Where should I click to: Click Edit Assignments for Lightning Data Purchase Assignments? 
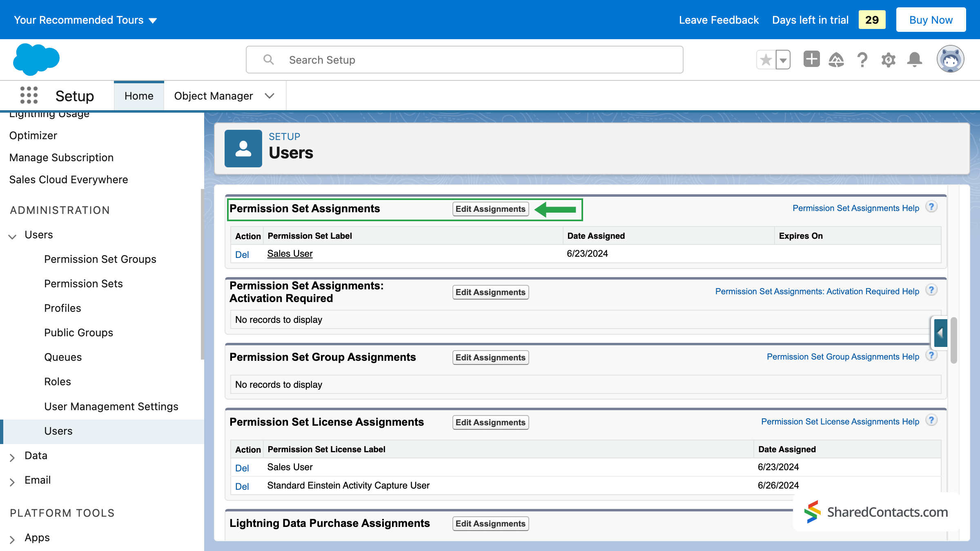490,524
